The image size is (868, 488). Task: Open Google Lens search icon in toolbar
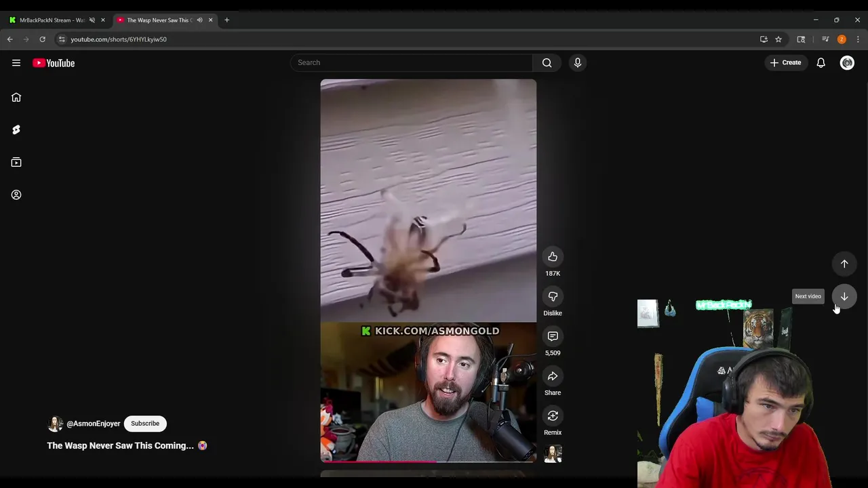coord(801,39)
